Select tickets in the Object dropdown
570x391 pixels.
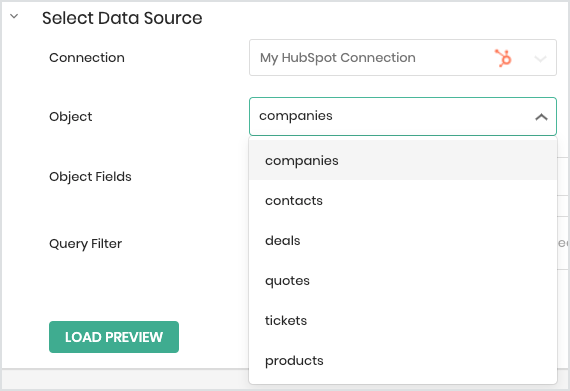[x=403, y=320]
